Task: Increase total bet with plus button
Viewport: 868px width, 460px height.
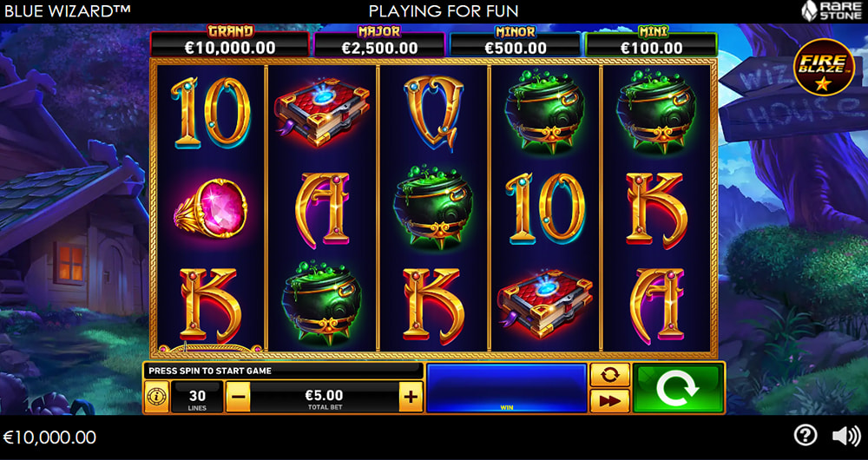Action: point(411,397)
